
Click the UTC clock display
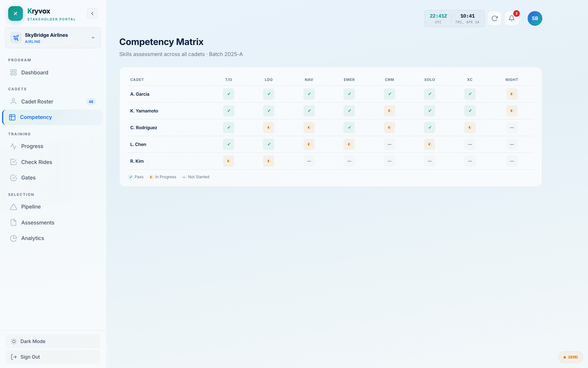tap(438, 18)
